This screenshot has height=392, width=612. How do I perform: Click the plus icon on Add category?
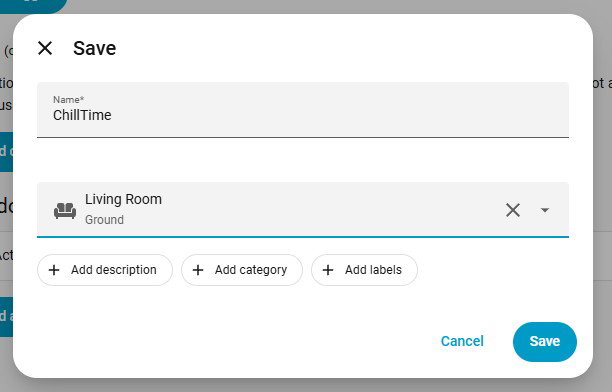click(198, 270)
